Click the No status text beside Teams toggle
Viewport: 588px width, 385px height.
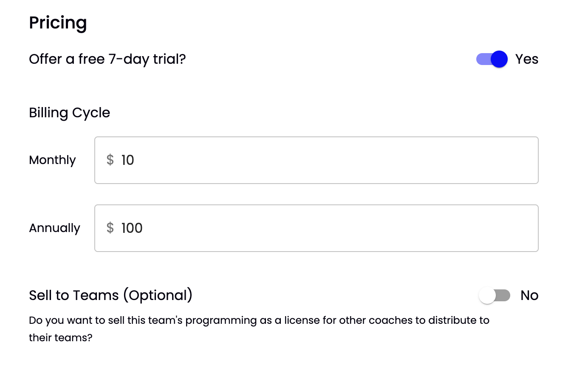pos(529,295)
